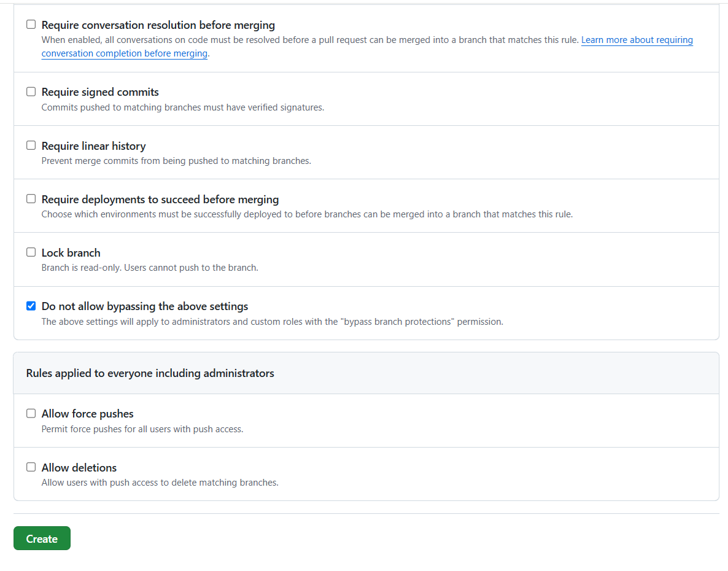Viewport: 728px width, 571px height.
Task: Enable the Lock branch checkbox
Action: [31, 252]
